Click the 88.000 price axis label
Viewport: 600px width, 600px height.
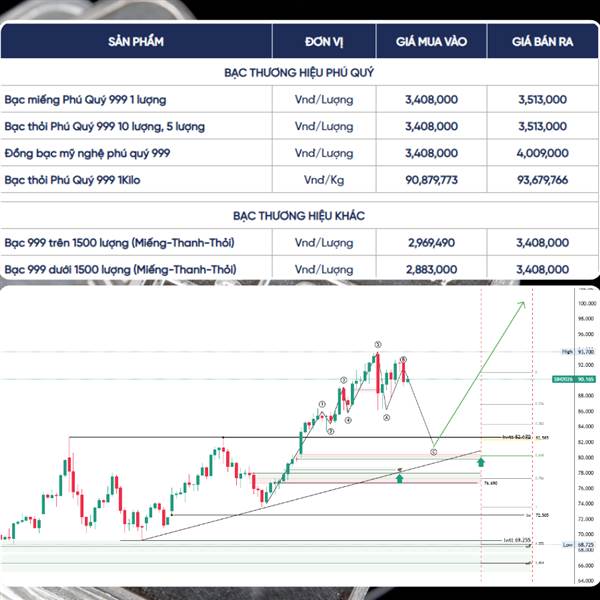(586, 396)
